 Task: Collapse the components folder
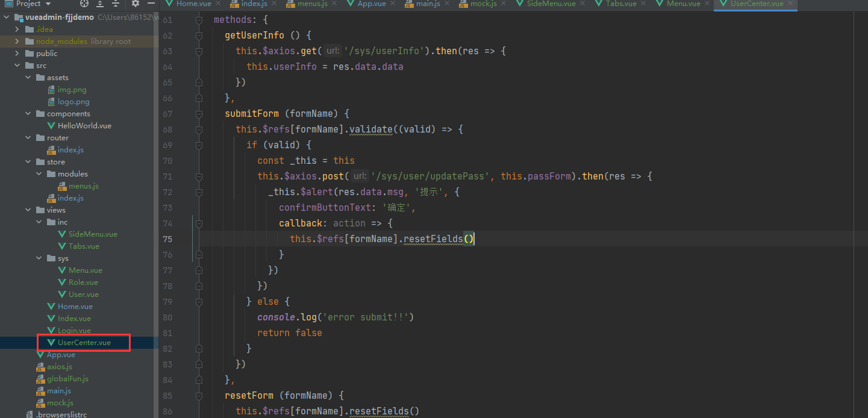point(28,114)
